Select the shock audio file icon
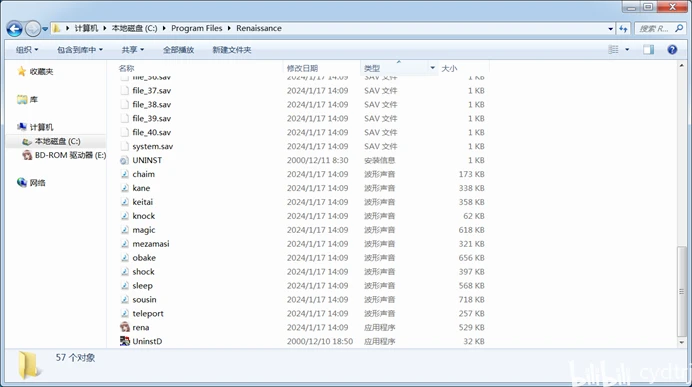This screenshot has height=387, width=692. click(125, 271)
